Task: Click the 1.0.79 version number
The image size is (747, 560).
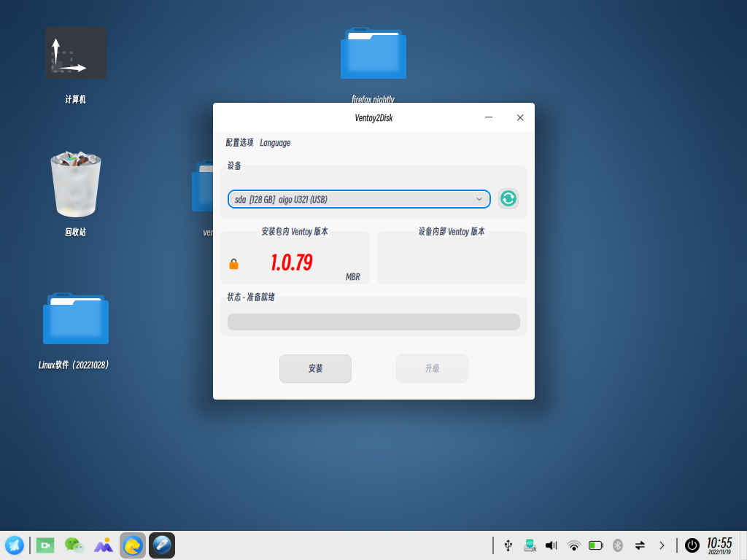Action: click(292, 262)
